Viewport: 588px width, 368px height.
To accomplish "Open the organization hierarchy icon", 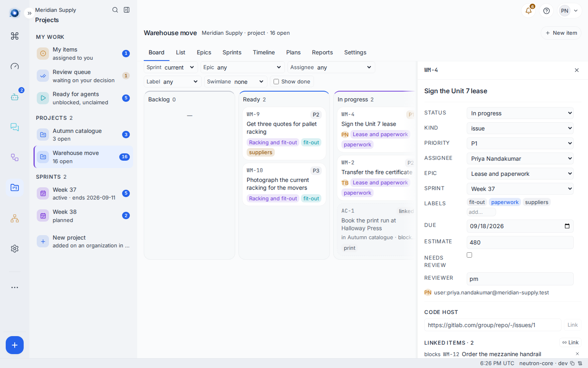I will click(15, 218).
